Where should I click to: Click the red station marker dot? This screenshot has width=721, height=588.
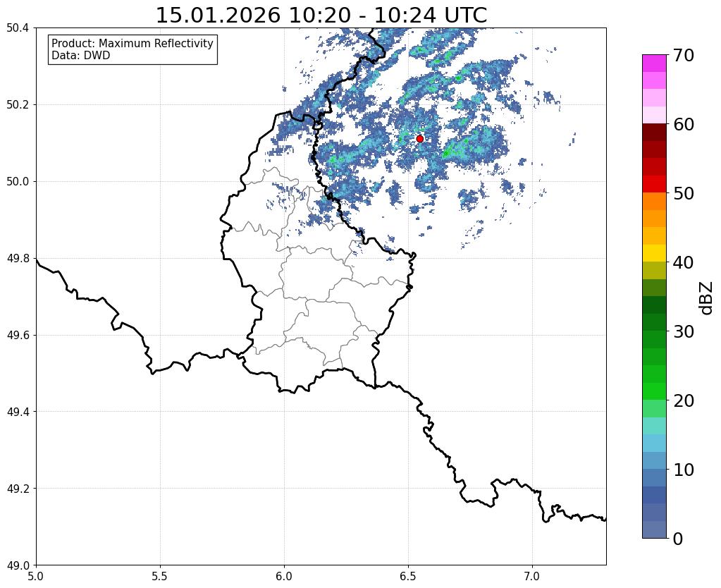pyautogui.click(x=419, y=138)
